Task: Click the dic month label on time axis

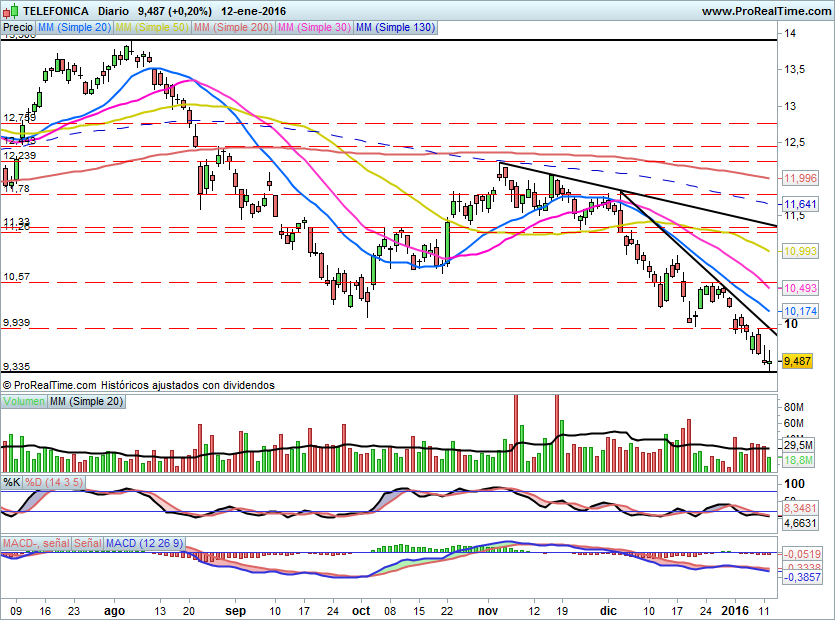Action: click(x=608, y=611)
